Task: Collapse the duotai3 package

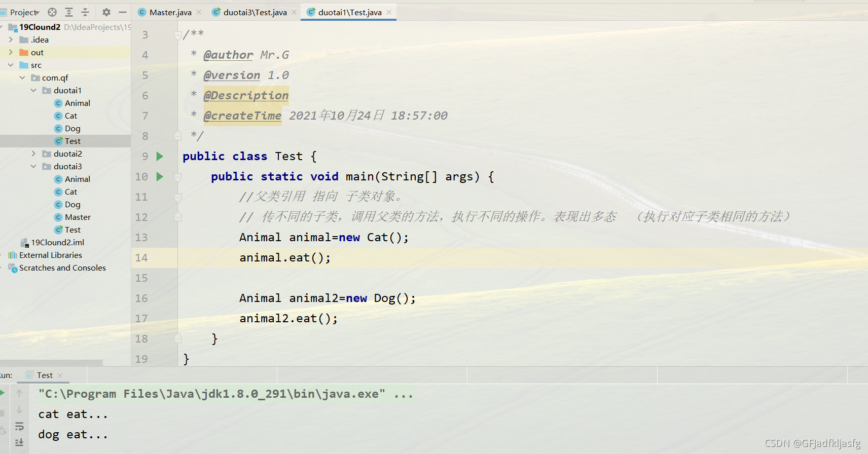Action: 33,166
